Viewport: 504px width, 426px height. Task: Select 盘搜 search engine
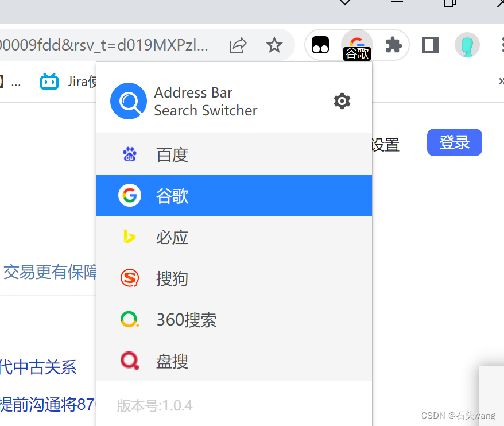(x=234, y=361)
